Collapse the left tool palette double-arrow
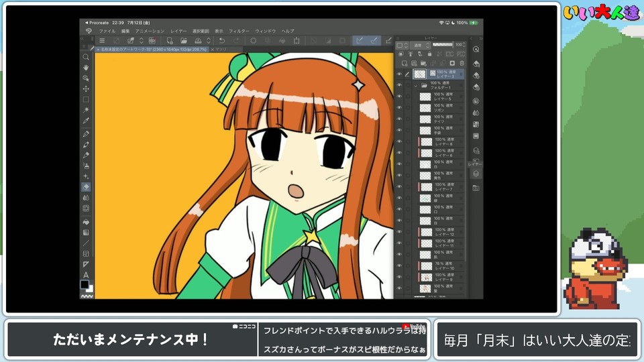The width and height of the screenshot is (644, 362). click(x=82, y=39)
